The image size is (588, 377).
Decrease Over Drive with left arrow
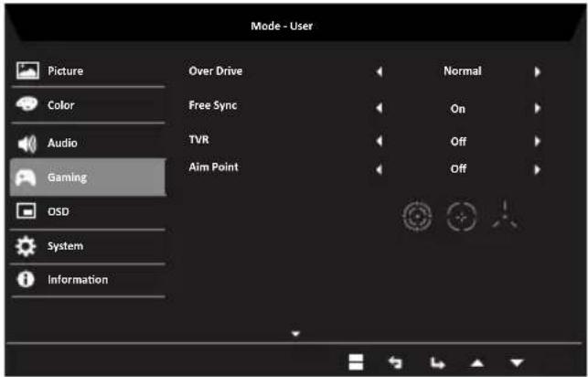[x=379, y=71]
